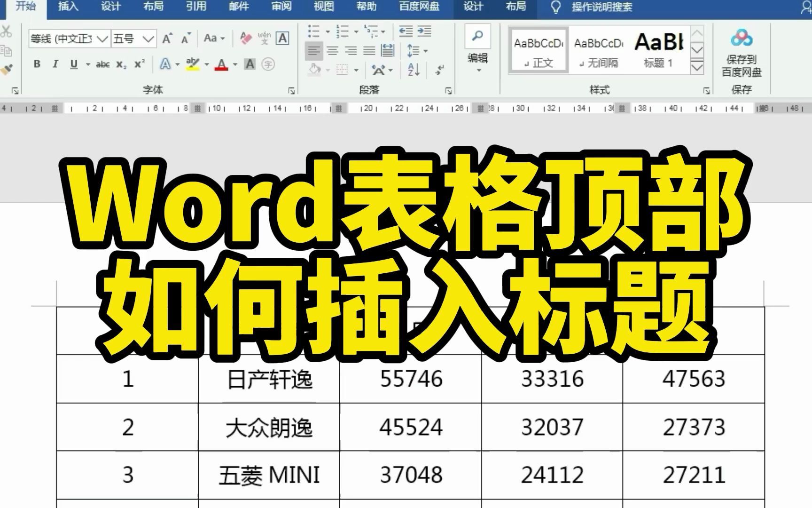Viewport: 812px width, 508px height.
Task: Click the 操作说明搜索 search box
Action: pyautogui.click(x=601, y=7)
